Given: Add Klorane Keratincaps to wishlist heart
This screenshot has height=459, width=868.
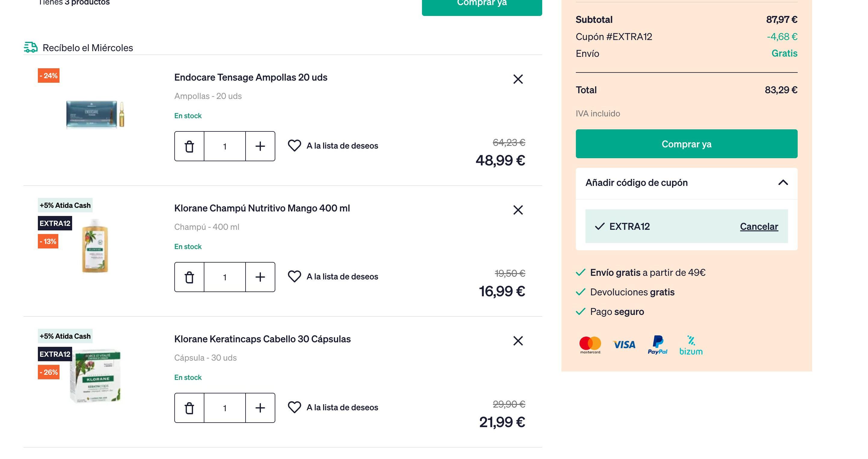Looking at the screenshot, I should point(294,407).
